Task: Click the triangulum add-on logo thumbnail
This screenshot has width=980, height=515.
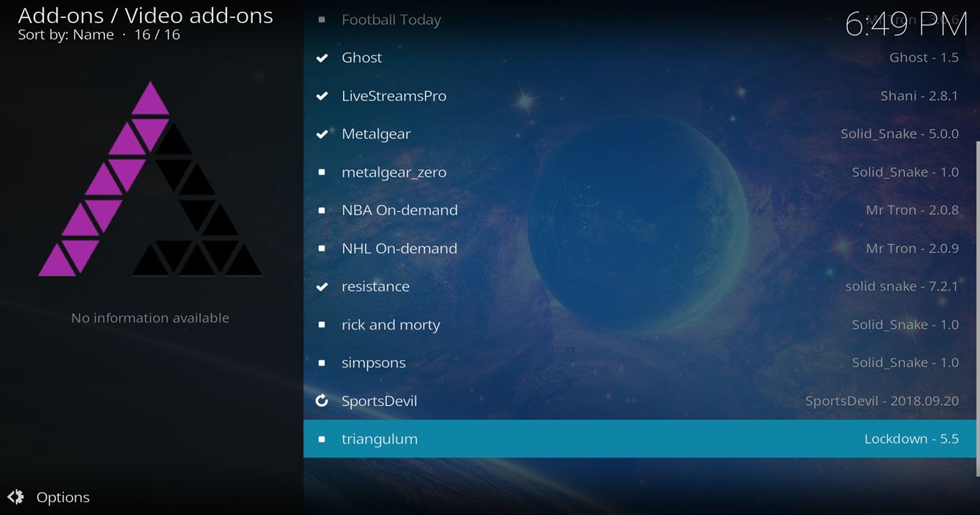Action: (x=150, y=180)
